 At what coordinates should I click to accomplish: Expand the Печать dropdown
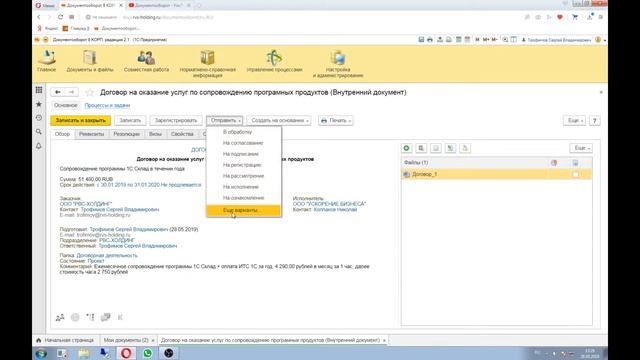[x=336, y=120]
